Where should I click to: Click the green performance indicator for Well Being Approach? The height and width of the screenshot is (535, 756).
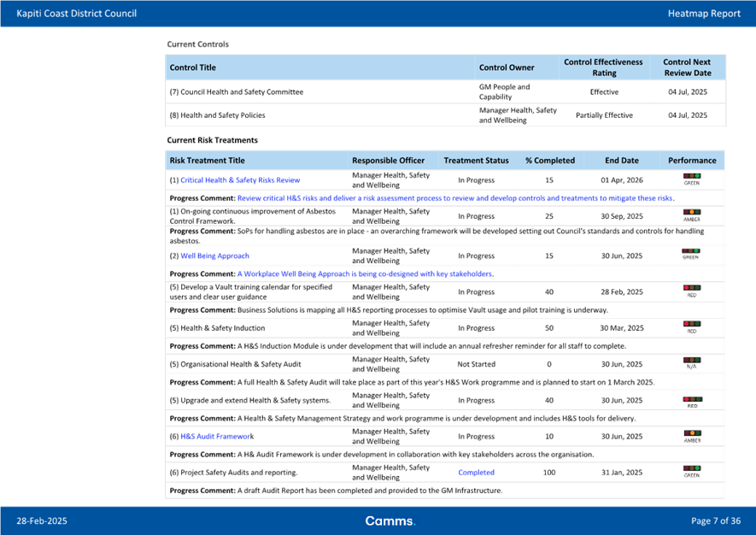690,251
